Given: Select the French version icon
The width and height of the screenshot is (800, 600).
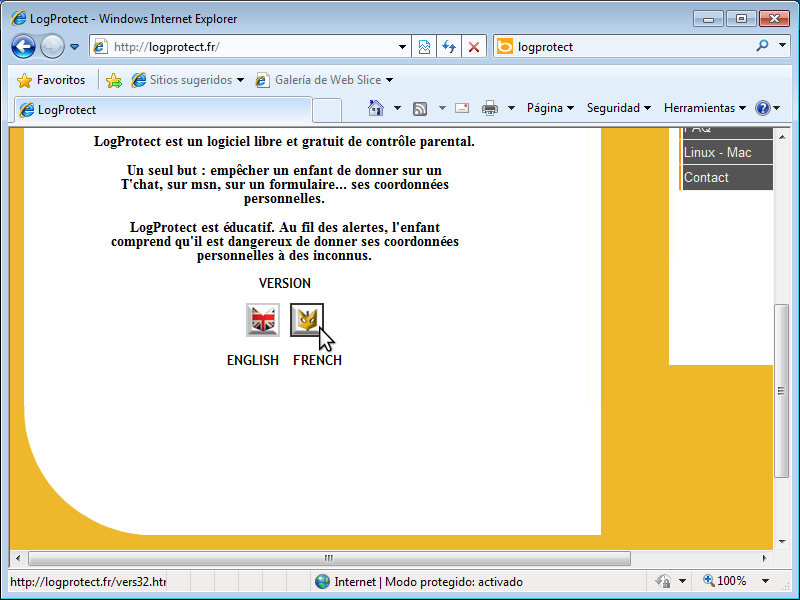Looking at the screenshot, I should [x=307, y=320].
